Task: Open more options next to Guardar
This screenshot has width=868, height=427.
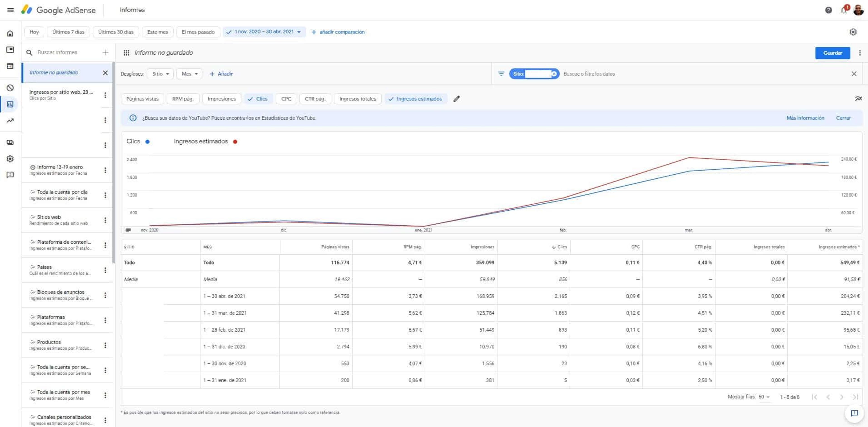Action: pos(860,53)
